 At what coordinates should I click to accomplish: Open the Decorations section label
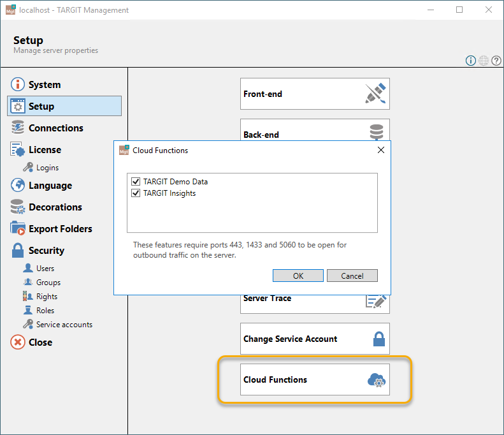pos(55,207)
